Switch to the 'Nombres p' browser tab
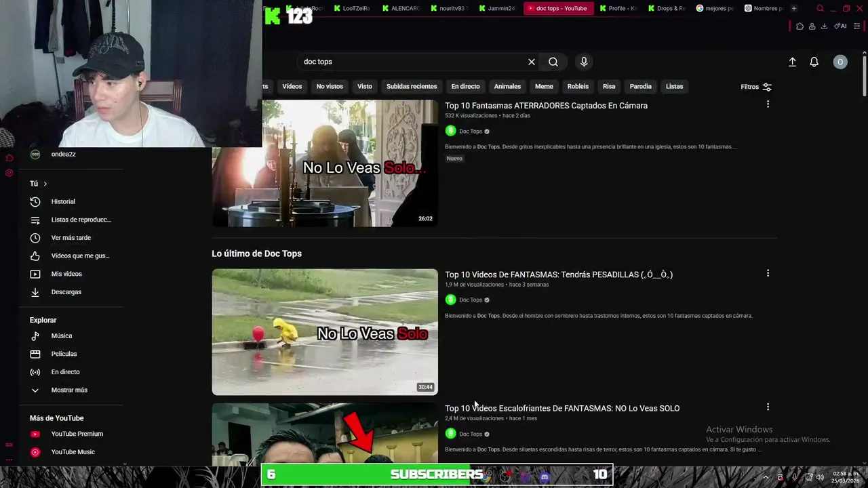 763,8
